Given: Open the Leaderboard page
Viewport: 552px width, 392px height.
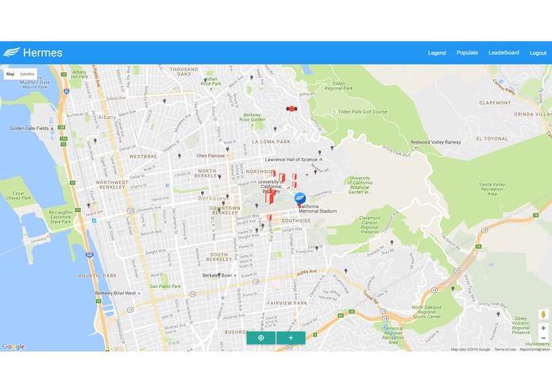Looking at the screenshot, I should (x=504, y=52).
